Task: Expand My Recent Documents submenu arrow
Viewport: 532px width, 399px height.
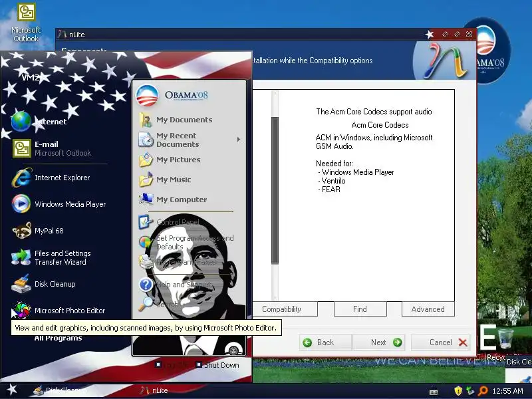Action: click(239, 140)
